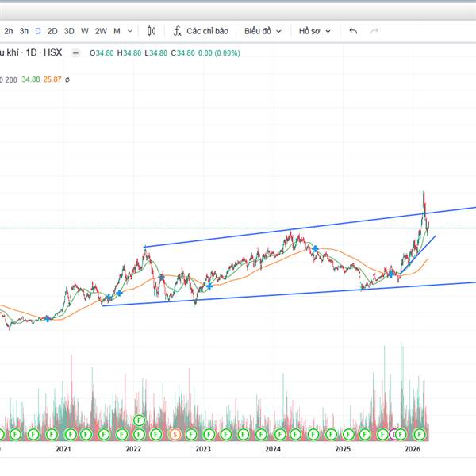The height and width of the screenshot is (476, 476).
Task: Click the purple event marker before 2026
Action: [393, 435]
